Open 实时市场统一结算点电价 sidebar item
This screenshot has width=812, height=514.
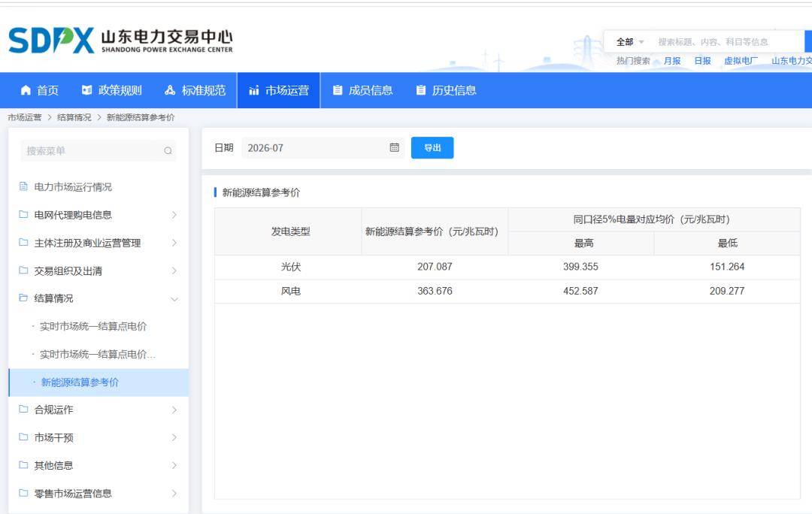(93, 326)
